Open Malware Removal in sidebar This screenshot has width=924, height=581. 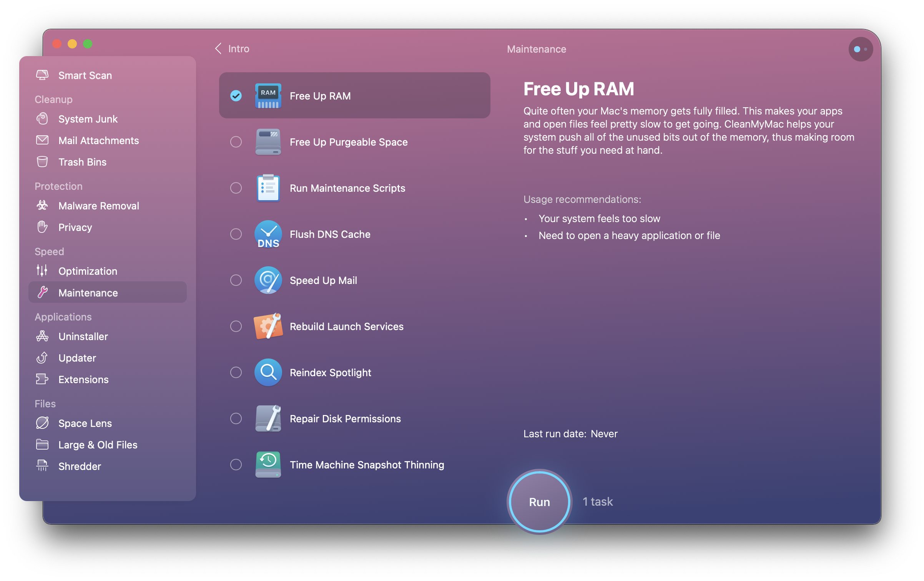[x=98, y=206]
